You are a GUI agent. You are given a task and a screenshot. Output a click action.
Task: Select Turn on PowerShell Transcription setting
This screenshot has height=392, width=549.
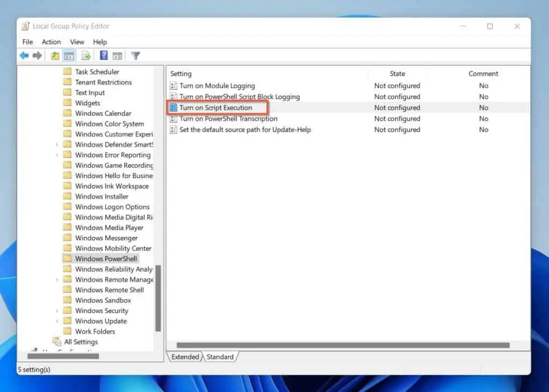pos(228,119)
